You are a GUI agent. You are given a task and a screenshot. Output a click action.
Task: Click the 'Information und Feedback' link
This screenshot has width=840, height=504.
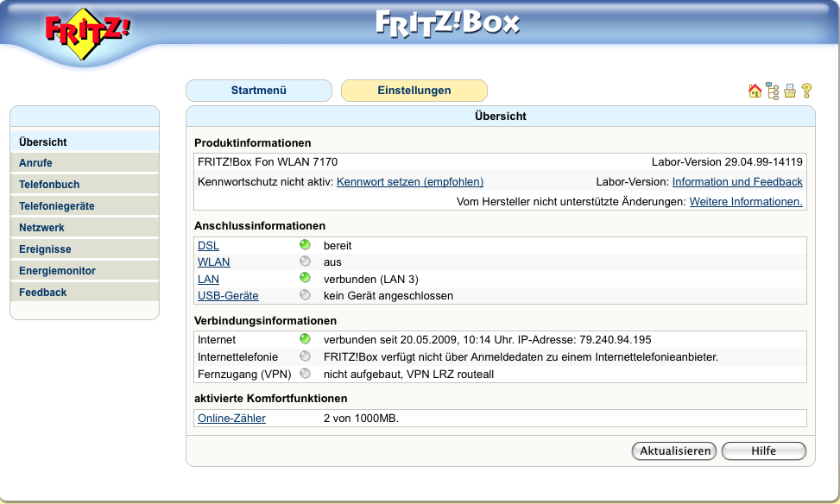tap(737, 182)
